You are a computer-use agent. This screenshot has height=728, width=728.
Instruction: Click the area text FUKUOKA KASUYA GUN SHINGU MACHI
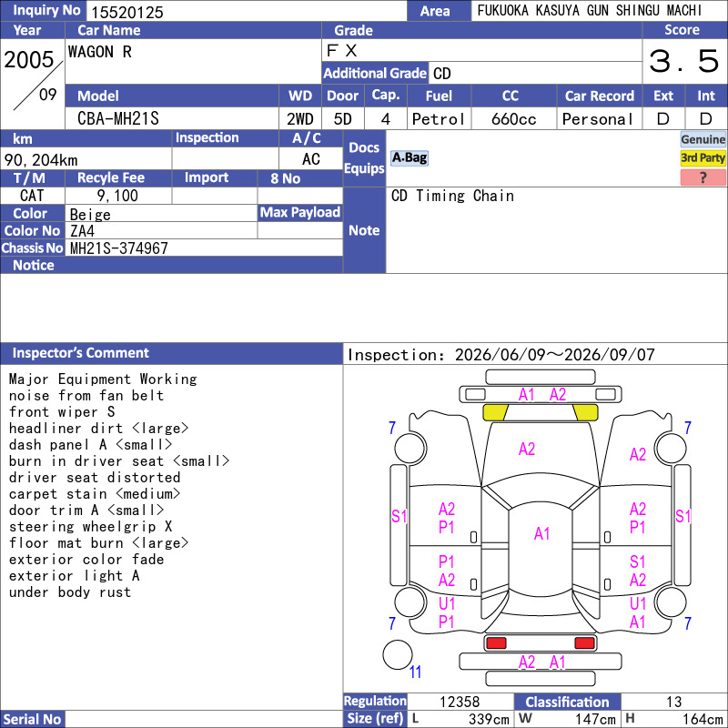point(589,11)
